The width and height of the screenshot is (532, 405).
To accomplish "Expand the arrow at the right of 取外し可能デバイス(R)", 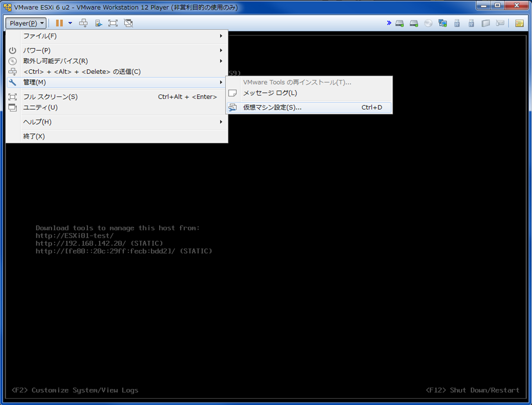I will pos(221,61).
